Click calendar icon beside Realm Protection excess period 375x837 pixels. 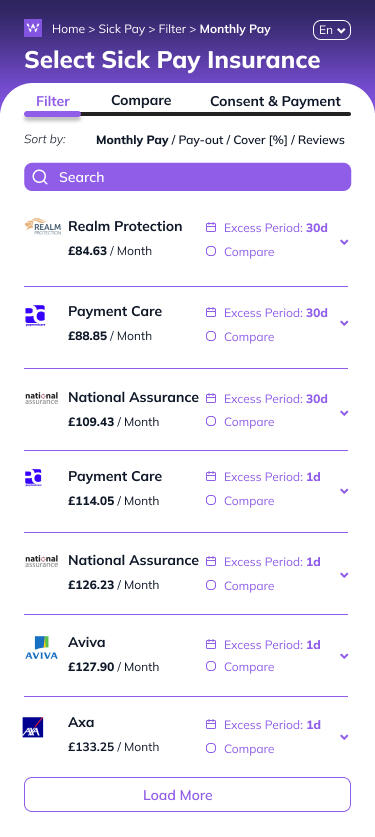coord(211,228)
